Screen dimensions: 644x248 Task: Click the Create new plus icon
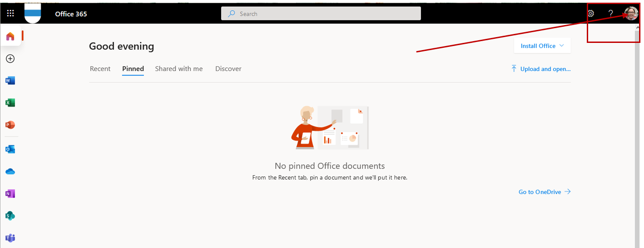[x=10, y=59]
